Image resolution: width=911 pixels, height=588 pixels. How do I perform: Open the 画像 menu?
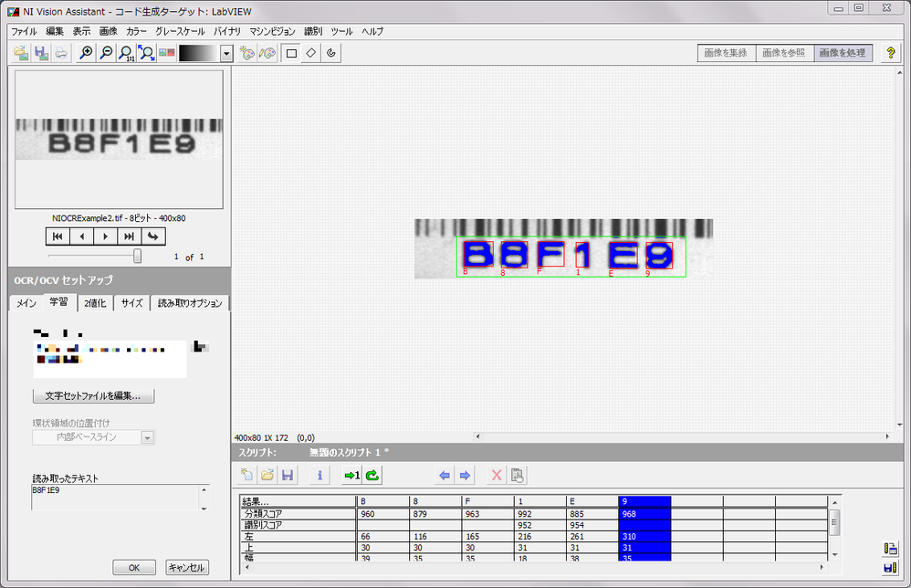point(108,31)
